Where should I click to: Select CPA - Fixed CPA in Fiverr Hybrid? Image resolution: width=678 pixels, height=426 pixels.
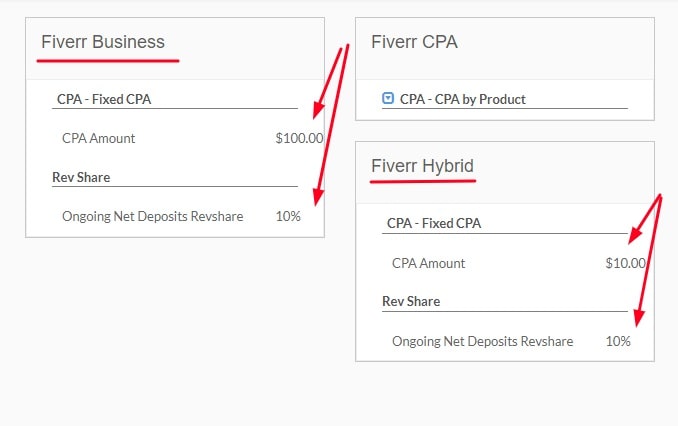(434, 224)
